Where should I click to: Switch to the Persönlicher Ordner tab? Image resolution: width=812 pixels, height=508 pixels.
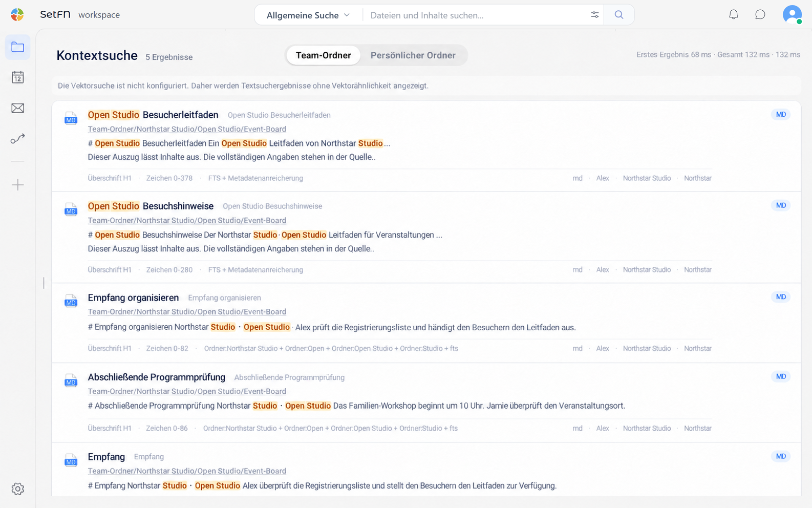point(413,55)
